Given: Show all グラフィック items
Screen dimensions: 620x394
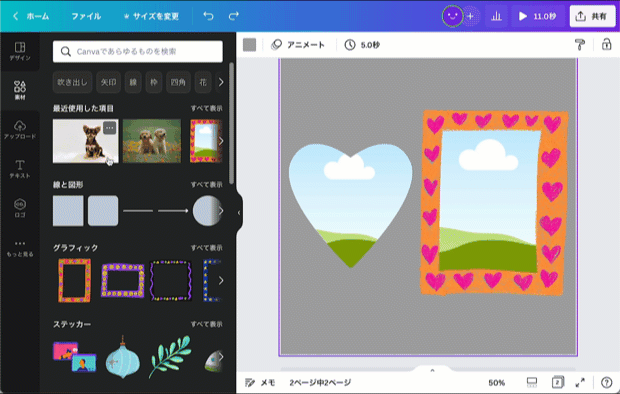Looking at the screenshot, I should point(206,248).
